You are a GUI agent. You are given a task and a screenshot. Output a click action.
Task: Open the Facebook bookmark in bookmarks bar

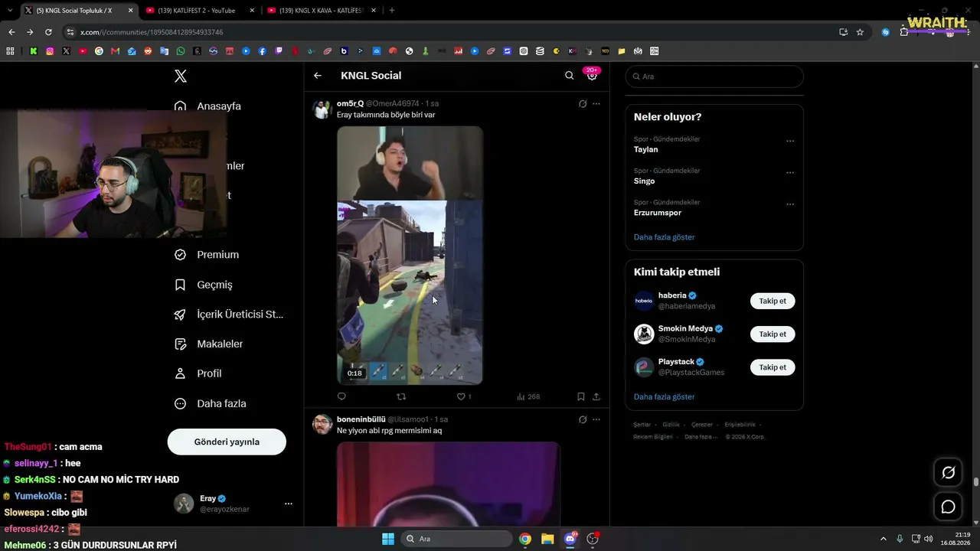coord(263,51)
